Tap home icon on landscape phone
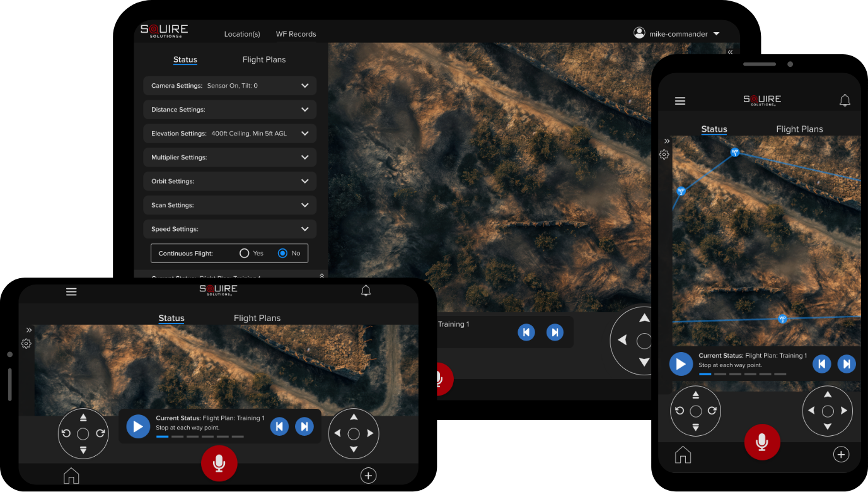The height and width of the screenshot is (492, 868). click(71, 476)
